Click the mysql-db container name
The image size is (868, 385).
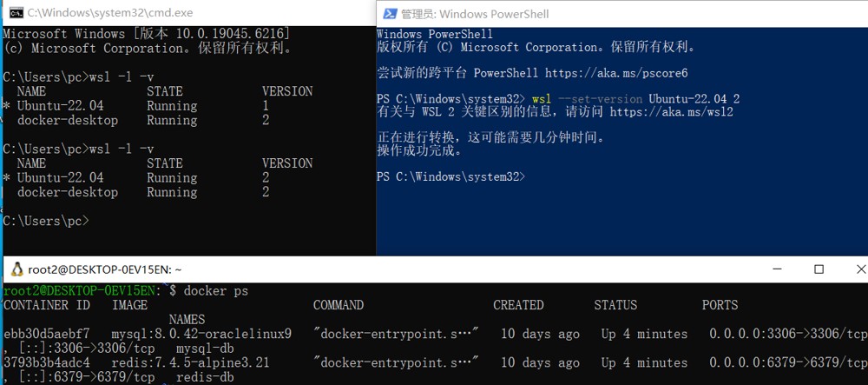pos(205,349)
